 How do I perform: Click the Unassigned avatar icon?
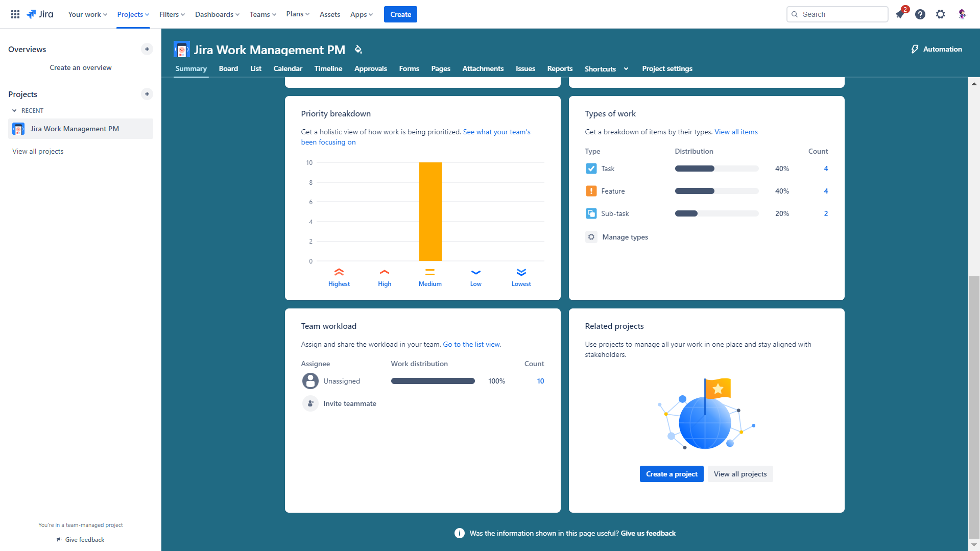pos(310,381)
